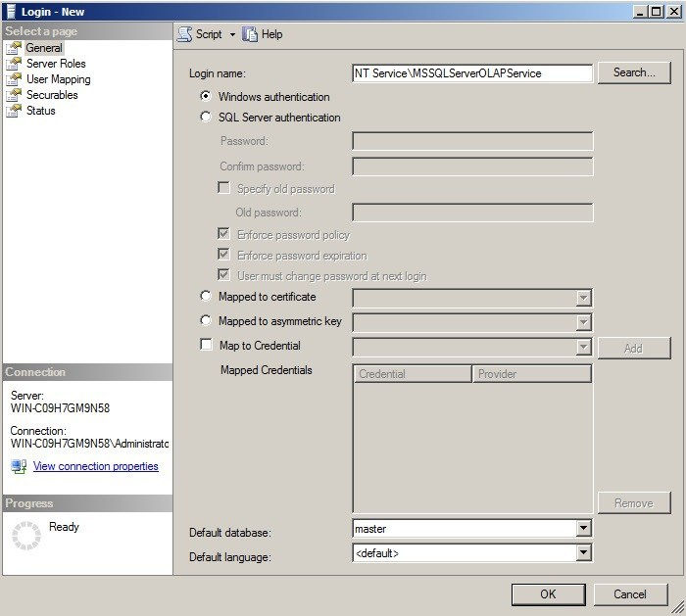686x616 pixels.
Task: Open the Map to Credential dropdown
Action: [x=583, y=347]
